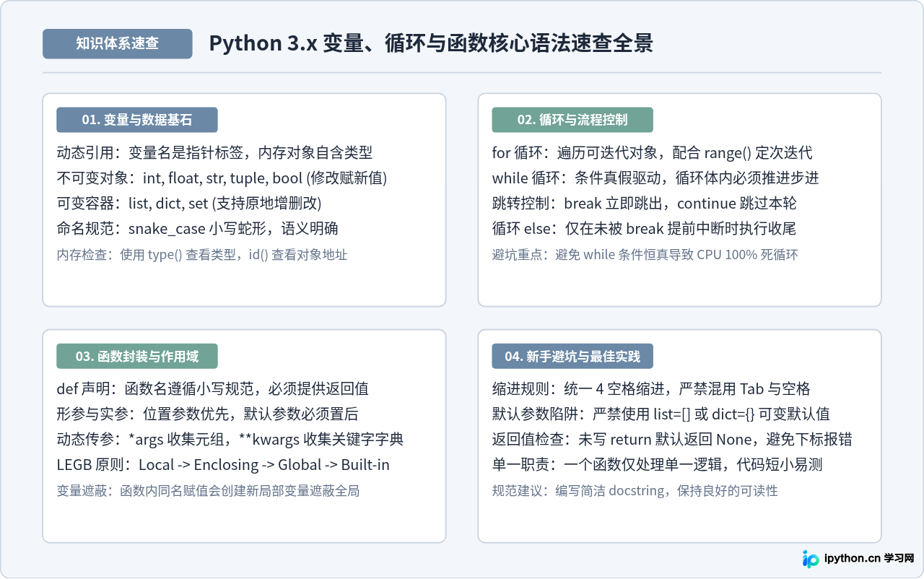Open the "ipython.cn 学习网" site label
This screenshot has height=579, width=924.
(x=870, y=559)
